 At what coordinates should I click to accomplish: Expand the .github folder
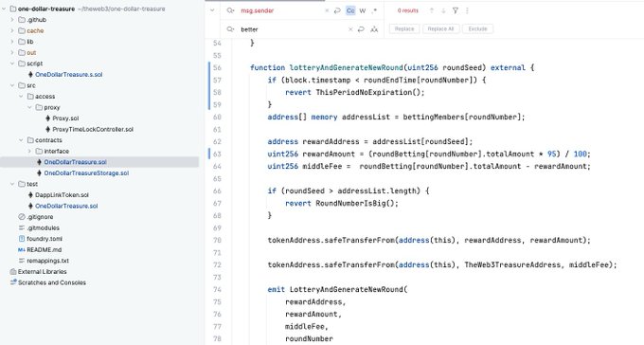pos(12,20)
